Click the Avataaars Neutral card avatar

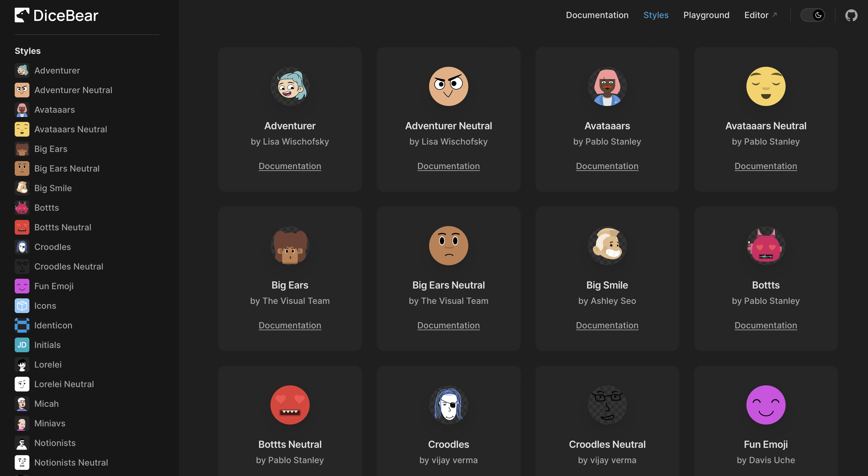[766, 86]
